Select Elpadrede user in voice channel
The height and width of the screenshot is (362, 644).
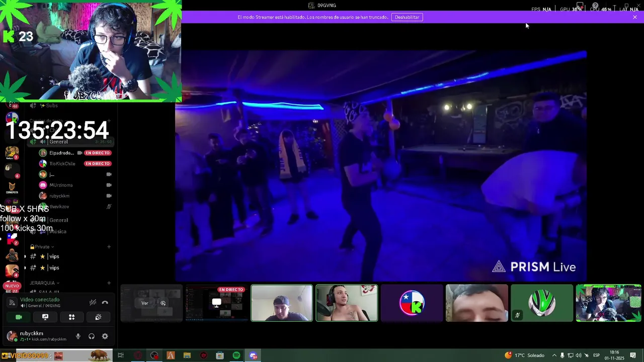(61, 153)
